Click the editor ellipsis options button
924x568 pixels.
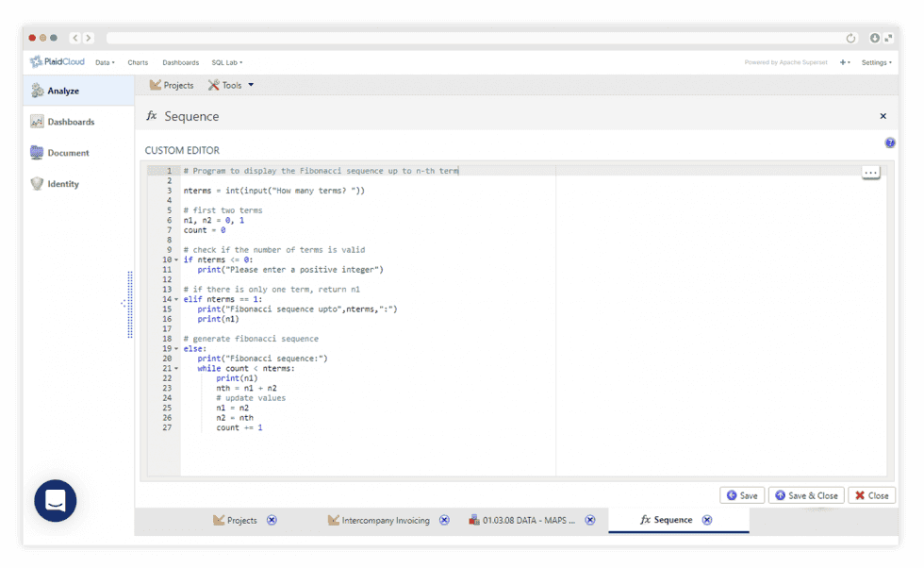point(870,173)
